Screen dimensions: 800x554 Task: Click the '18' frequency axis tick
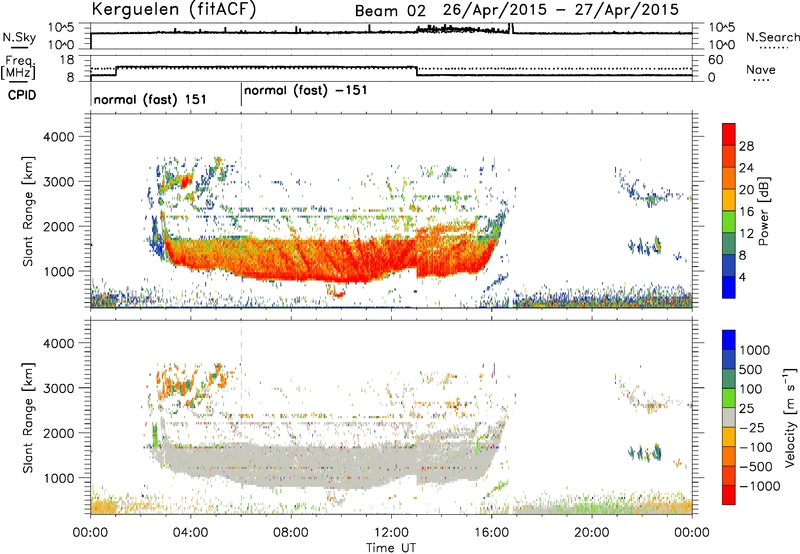(67, 60)
